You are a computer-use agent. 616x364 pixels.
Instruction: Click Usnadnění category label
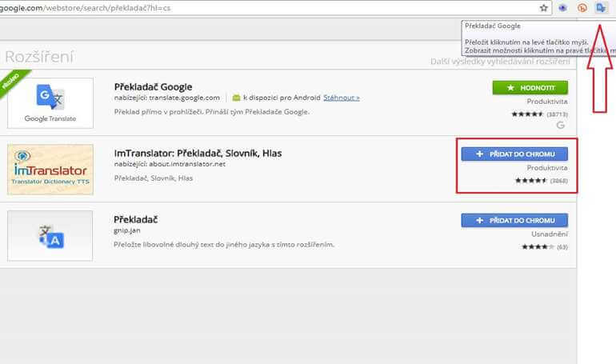(x=550, y=234)
